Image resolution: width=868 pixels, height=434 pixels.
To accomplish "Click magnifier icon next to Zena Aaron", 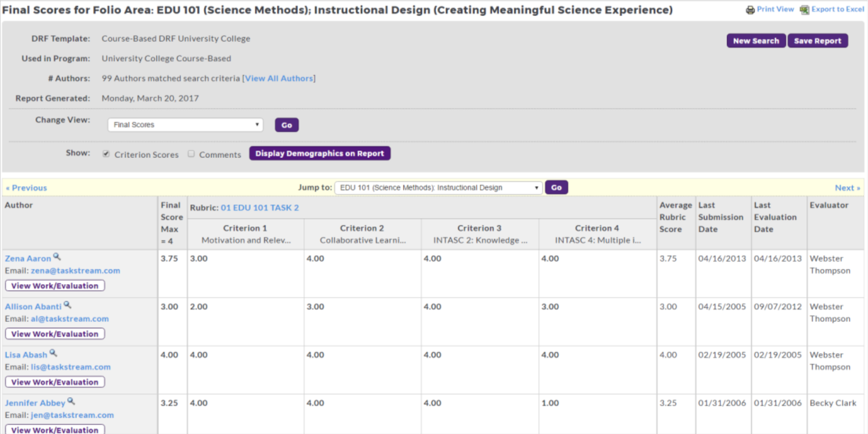I will (x=57, y=257).
